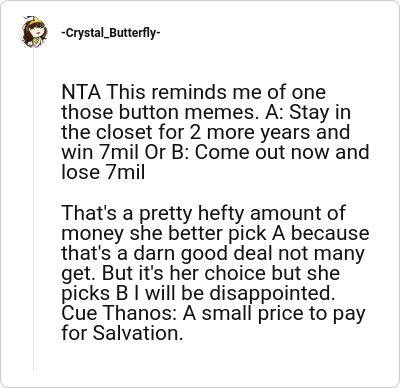Visit the -Crystal_Butterfly- username profile link
Image resolution: width=400 pixels, height=388 pixels.
pos(111,33)
